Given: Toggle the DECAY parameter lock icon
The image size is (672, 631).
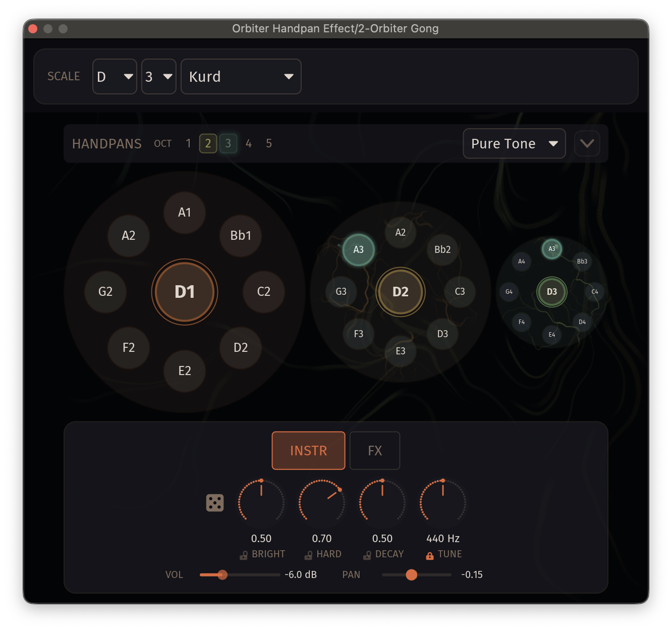Looking at the screenshot, I should [367, 555].
